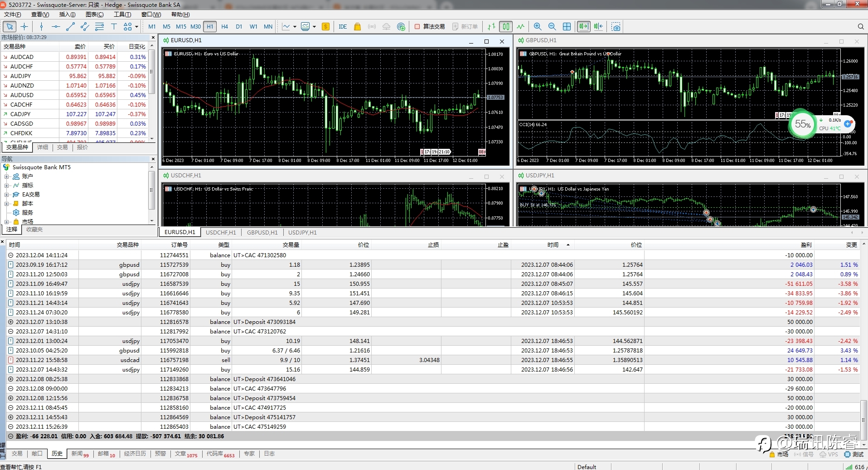The image size is (868, 470).
Task: Open the 文件(F) menu
Action: (12, 15)
